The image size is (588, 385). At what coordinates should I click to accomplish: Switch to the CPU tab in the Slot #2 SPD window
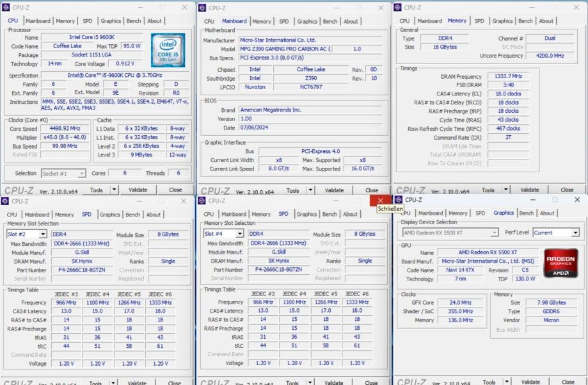pos(12,215)
